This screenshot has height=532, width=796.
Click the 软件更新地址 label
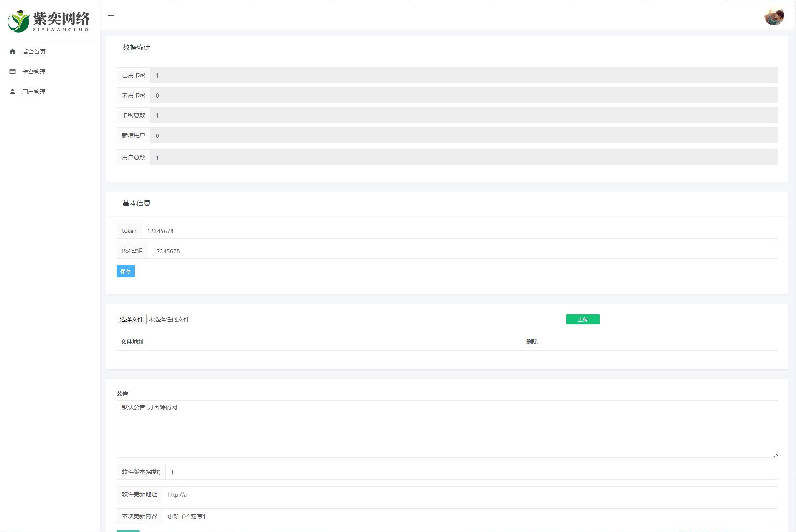(x=139, y=494)
